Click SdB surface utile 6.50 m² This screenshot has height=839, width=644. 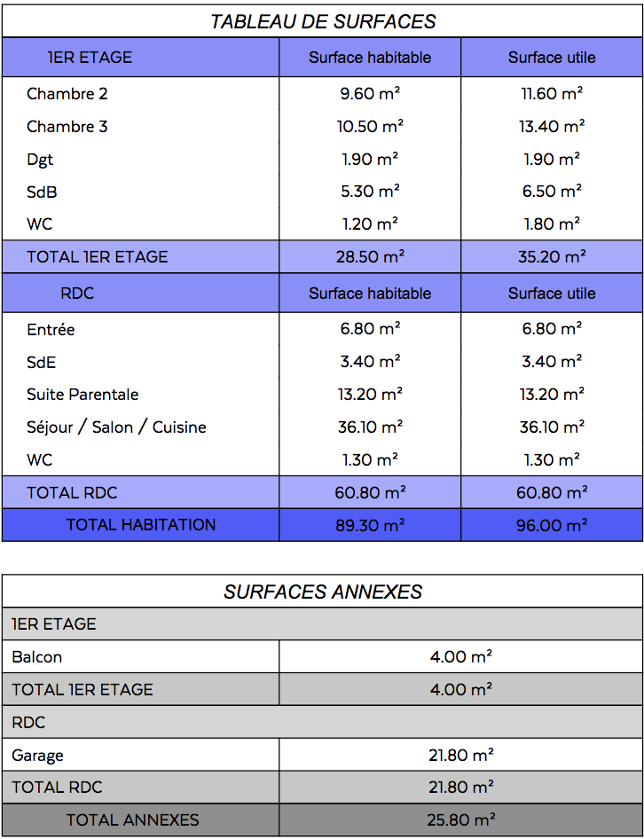point(552,192)
